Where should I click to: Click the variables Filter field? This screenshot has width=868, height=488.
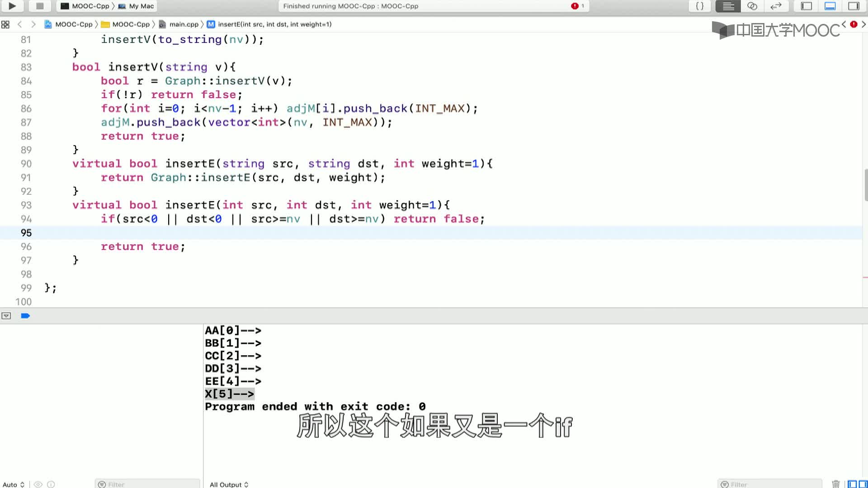point(147,484)
